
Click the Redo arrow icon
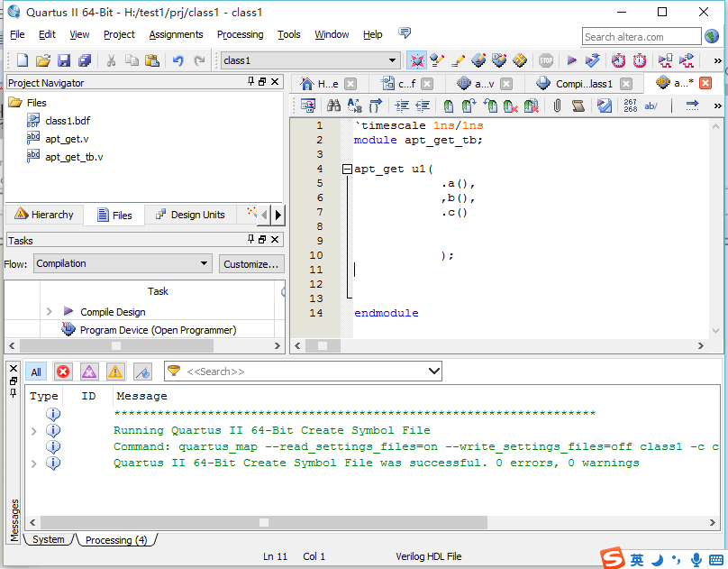(x=200, y=60)
